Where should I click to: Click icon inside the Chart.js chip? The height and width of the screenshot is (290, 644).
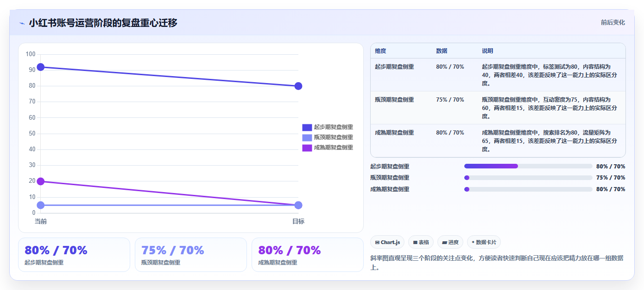coord(377,242)
